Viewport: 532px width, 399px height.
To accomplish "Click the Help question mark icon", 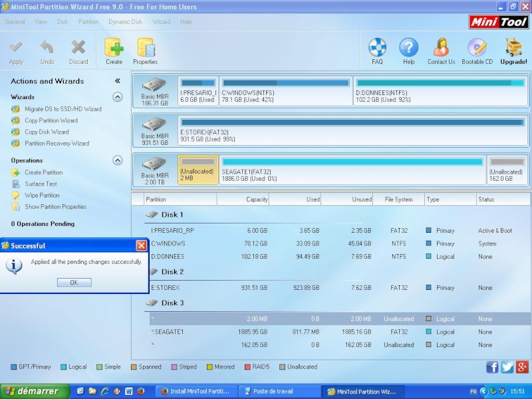I will tap(409, 47).
